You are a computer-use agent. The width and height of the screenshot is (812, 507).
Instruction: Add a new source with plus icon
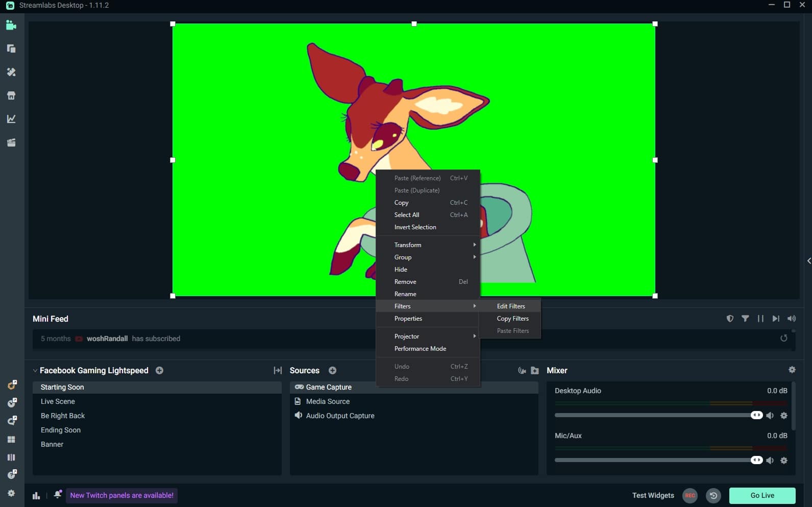[x=332, y=370]
